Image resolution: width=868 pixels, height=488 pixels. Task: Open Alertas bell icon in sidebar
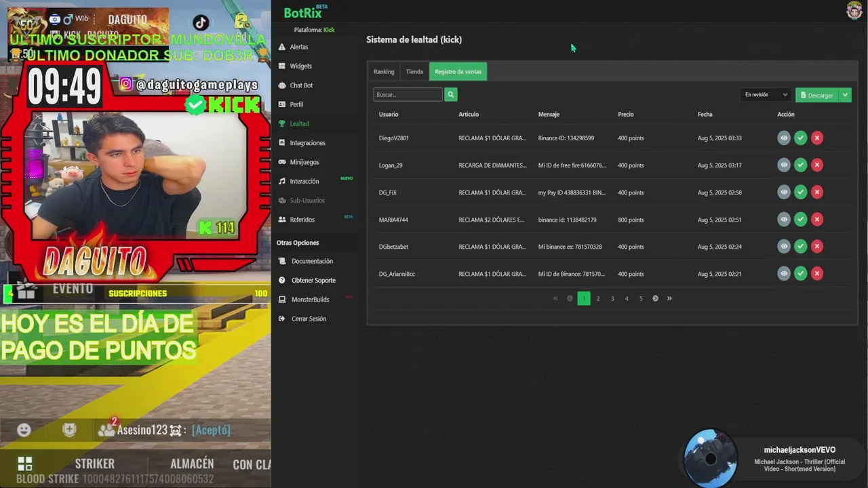[282, 47]
